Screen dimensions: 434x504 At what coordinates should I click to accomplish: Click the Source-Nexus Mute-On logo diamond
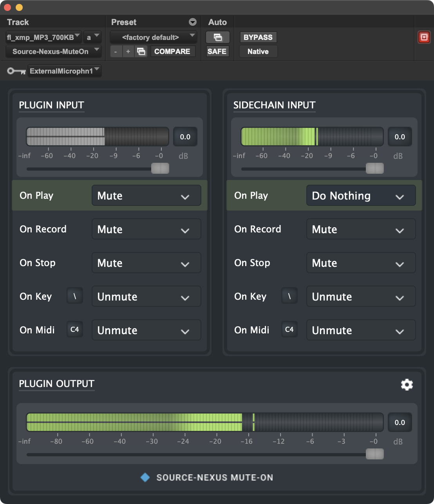point(145,477)
